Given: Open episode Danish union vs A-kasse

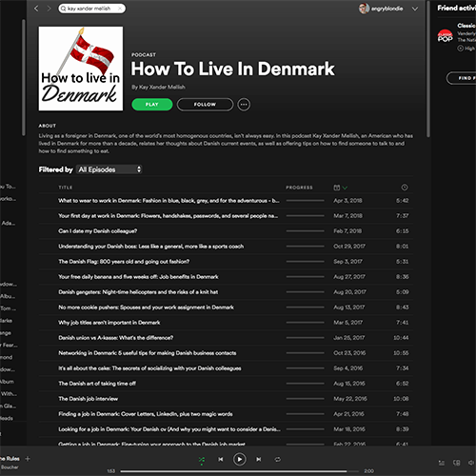Looking at the screenshot, I should pos(116,338).
